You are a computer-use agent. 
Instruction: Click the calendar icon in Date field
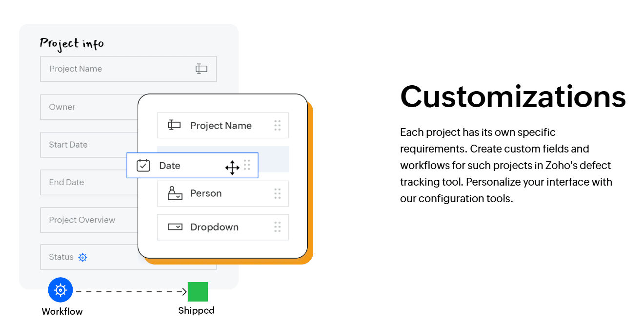tap(143, 166)
